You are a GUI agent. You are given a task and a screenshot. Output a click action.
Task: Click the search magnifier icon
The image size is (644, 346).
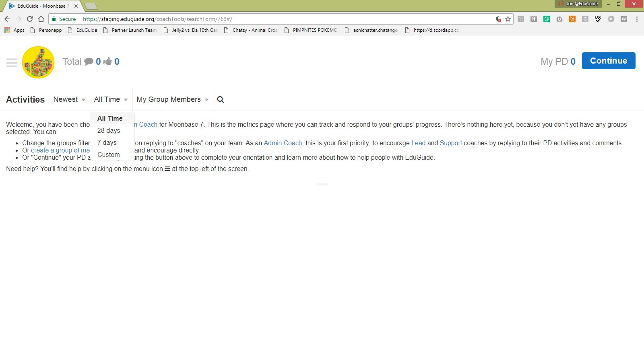coord(221,99)
